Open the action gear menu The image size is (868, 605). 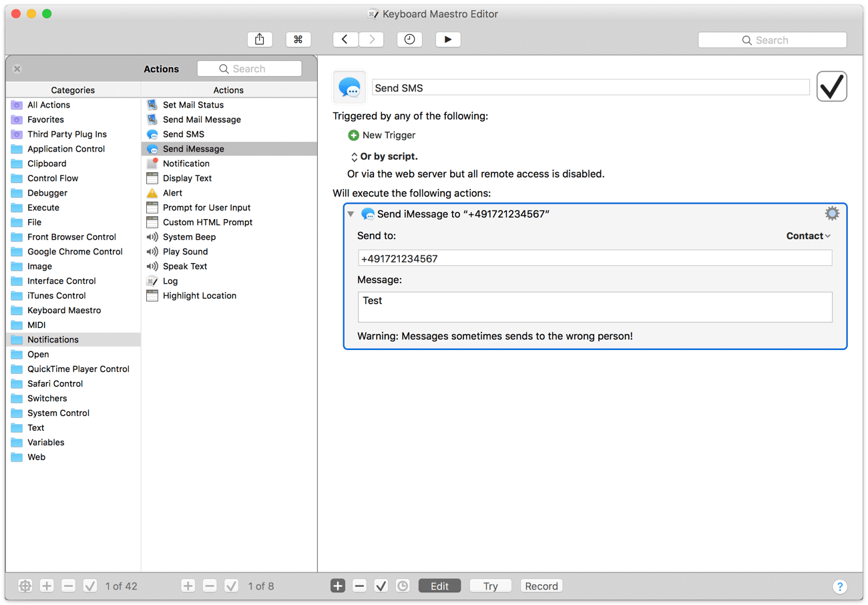coord(832,213)
